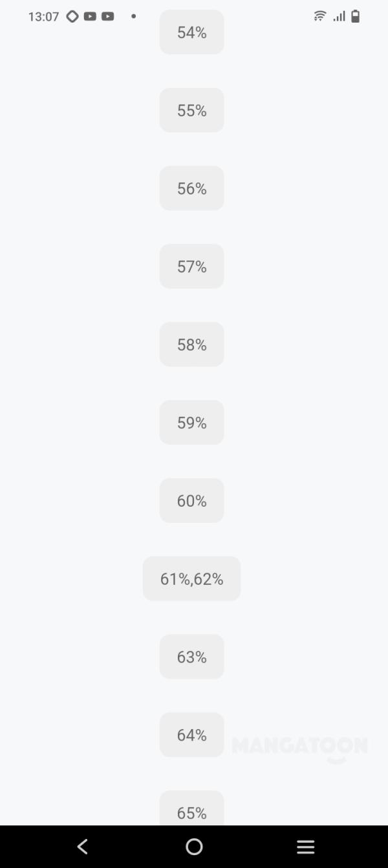Viewport: 388px width, 868px height.
Task: Pick the 64% chip
Action: click(x=191, y=735)
